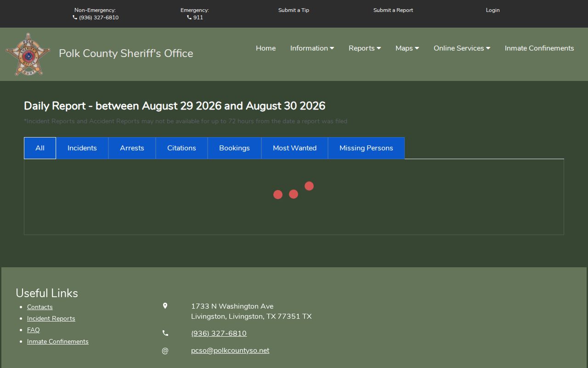Screen dimensions: 588x368
Task: View the Most Wanted tab
Action: 294,148
